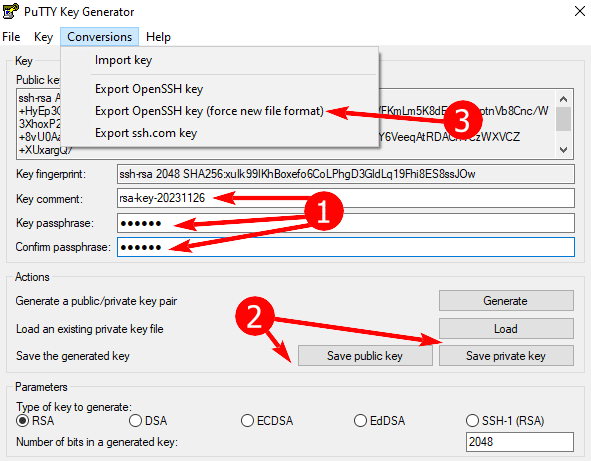Click the PuTTY Key Generator title icon
This screenshot has width=591, height=461.
coord(10,11)
